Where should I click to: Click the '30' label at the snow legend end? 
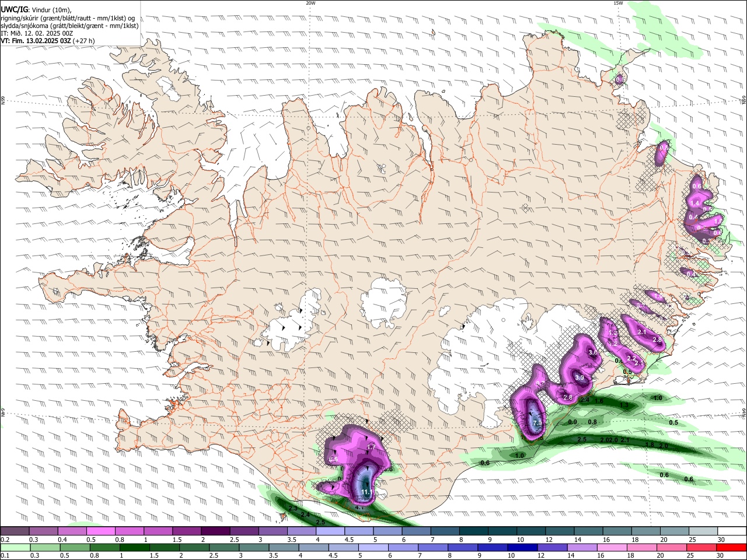pyautogui.click(x=721, y=540)
